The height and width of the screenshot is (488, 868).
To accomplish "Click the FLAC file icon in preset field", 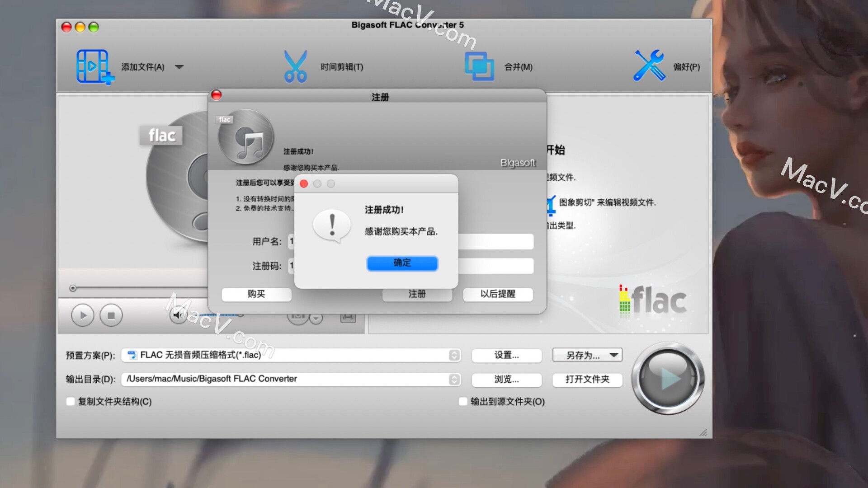I will 132,355.
